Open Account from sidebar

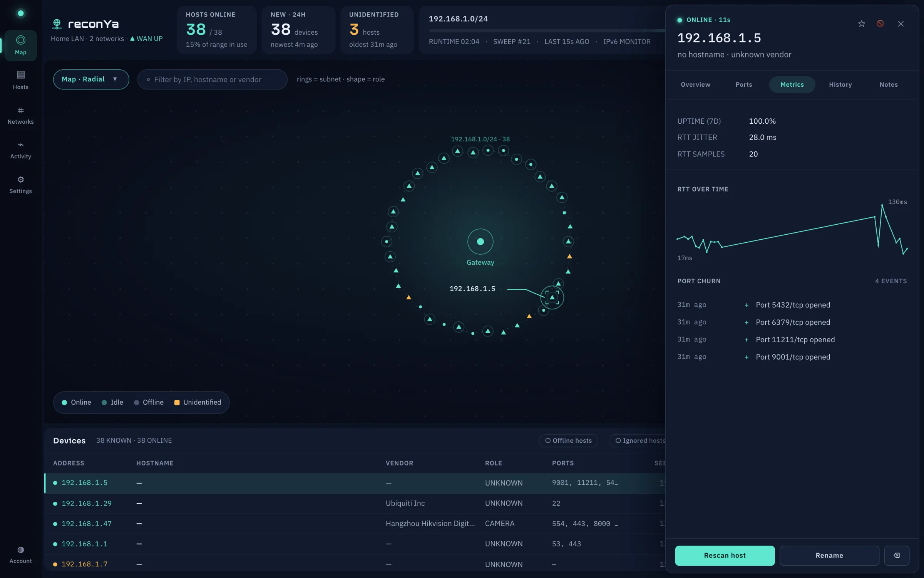(x=20, y=554)
